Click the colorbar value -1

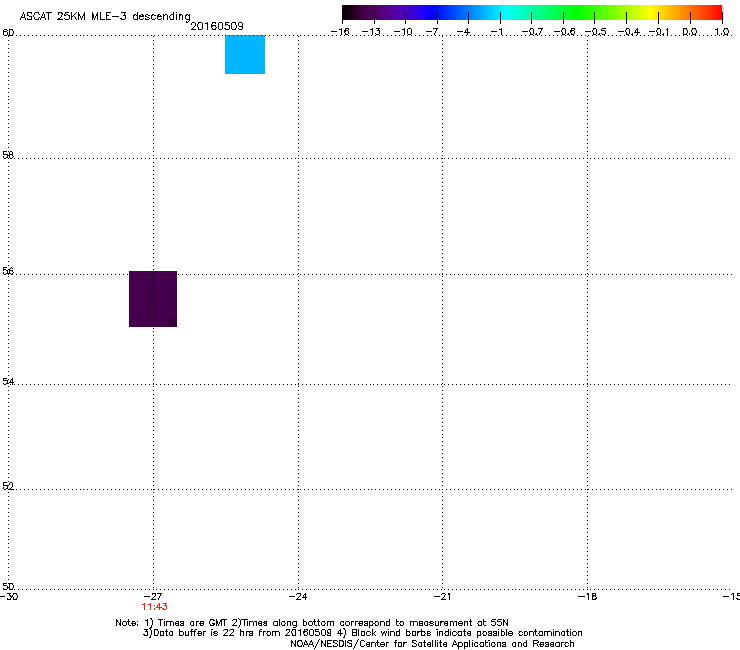tap(496, 32)
